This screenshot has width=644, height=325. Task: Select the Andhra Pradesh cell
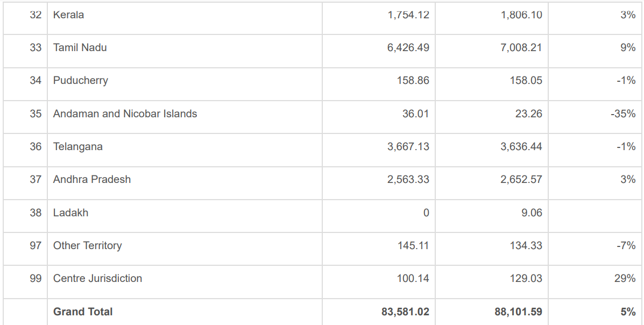(x=92, y=179)
